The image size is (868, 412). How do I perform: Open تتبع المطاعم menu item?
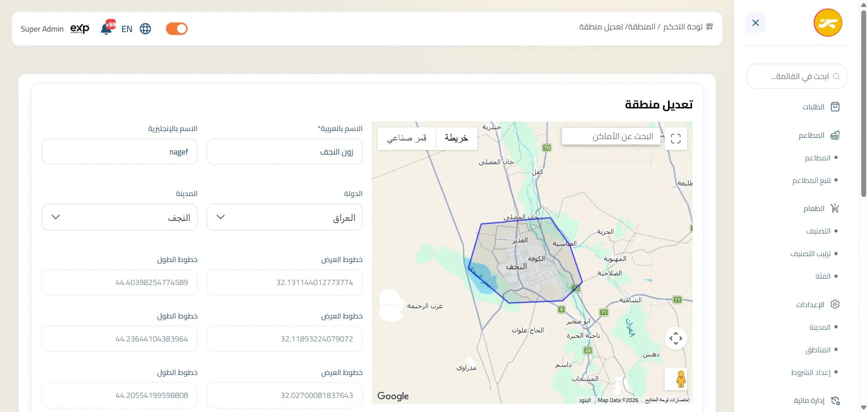point(811,180)
